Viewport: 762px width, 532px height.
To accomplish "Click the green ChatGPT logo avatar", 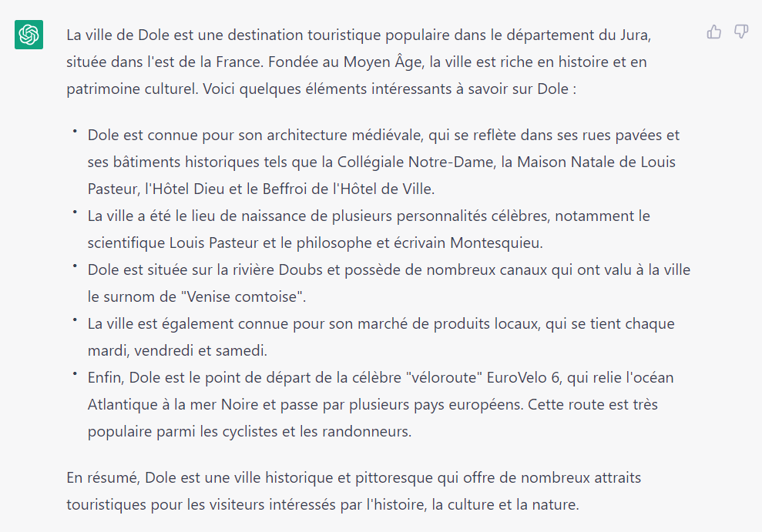I will tap(29, 35).
